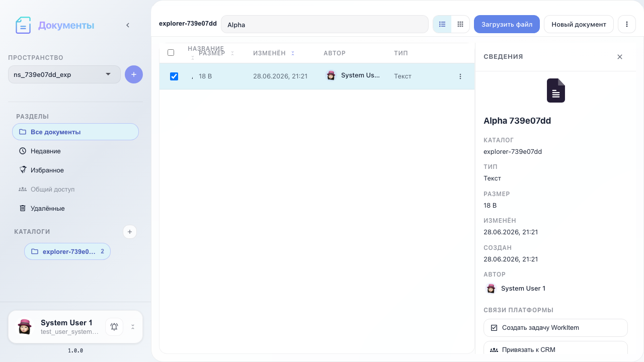
Task: Add a new catalog with the plus icon
Action: point(130,232)
